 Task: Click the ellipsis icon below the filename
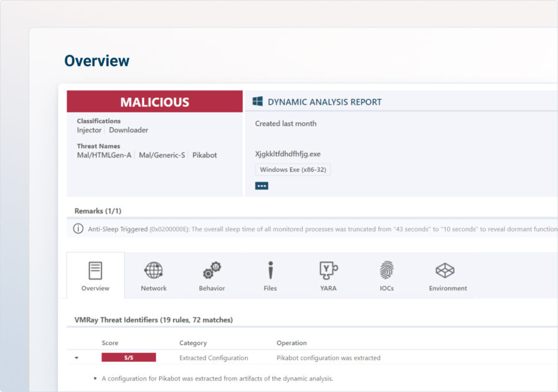[261, 185]
